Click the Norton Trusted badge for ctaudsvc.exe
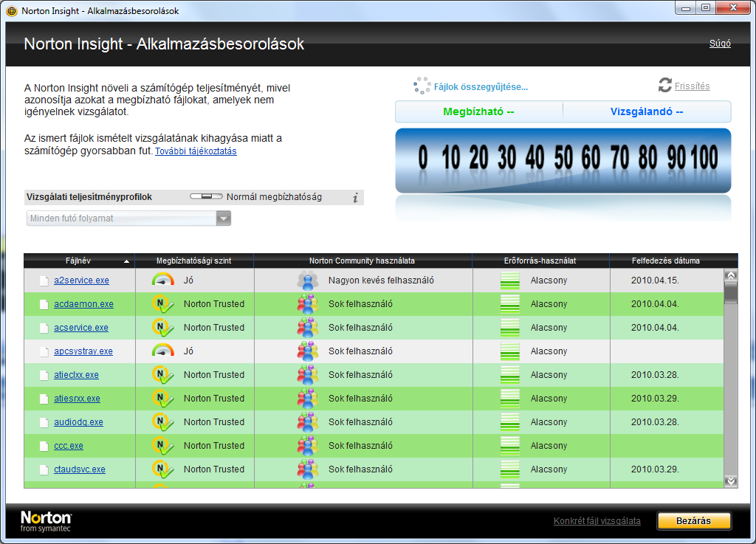This screenshot has height=544, width=756. (x=163, y=469)
